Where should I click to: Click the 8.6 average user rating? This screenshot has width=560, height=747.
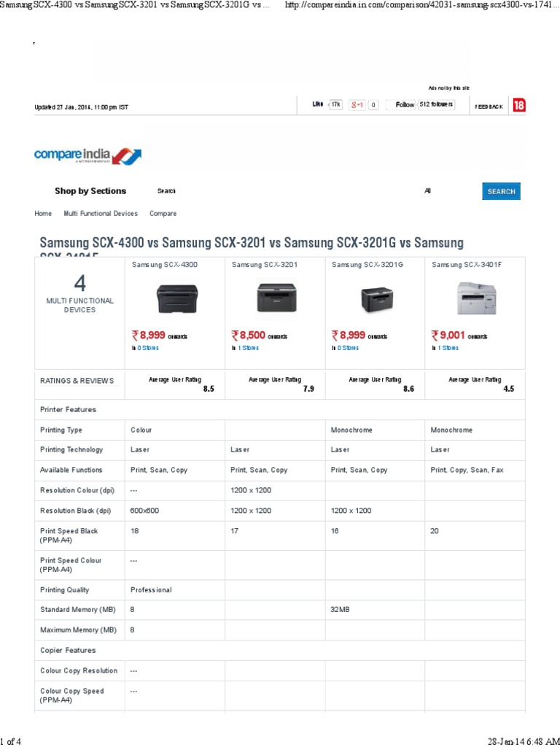(408, 390)
